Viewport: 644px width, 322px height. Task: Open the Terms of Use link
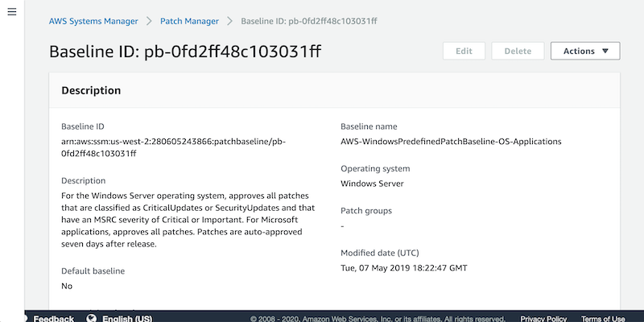pos(603,318)
